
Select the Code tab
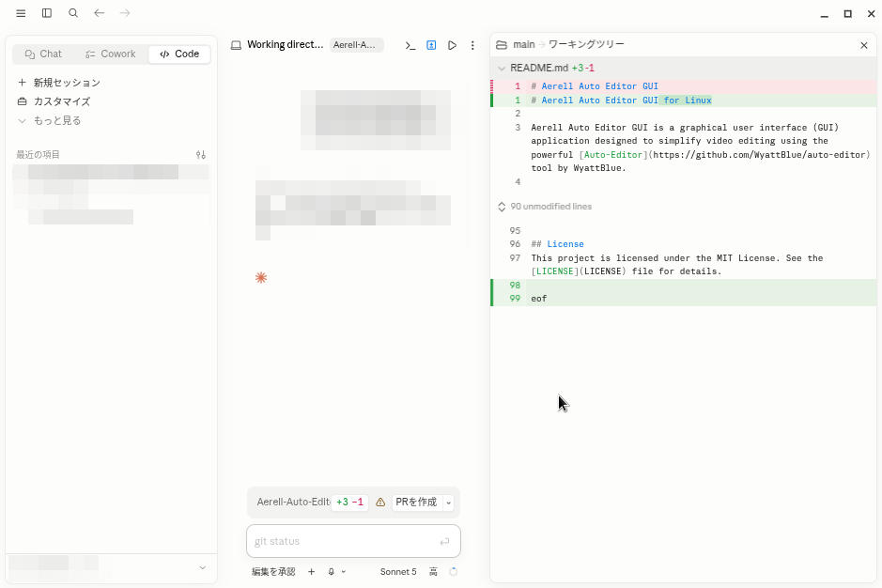click(179, 54)
